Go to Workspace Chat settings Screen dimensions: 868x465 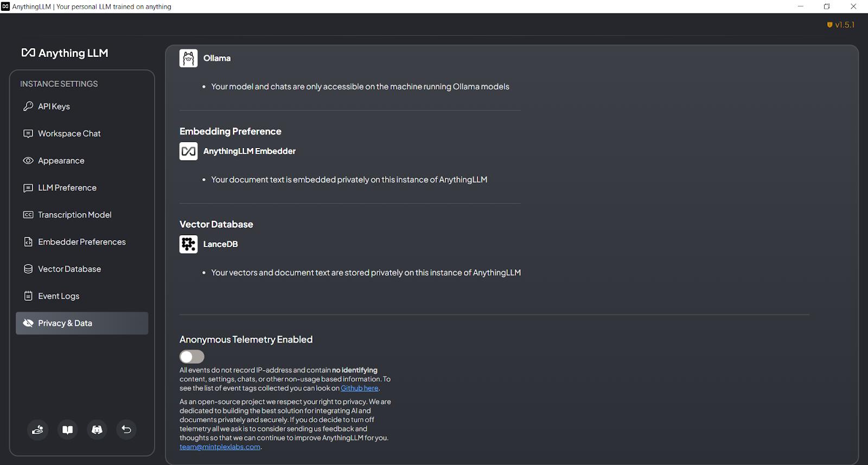click(x=69, y=134)
